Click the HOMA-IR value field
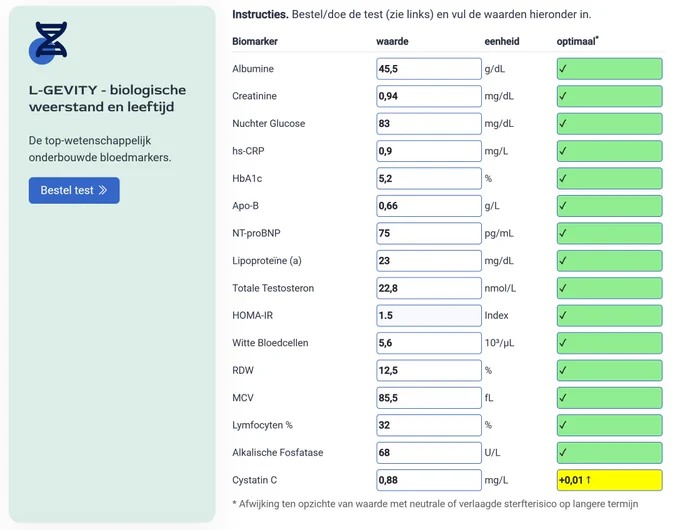 [x=429, y=315]
